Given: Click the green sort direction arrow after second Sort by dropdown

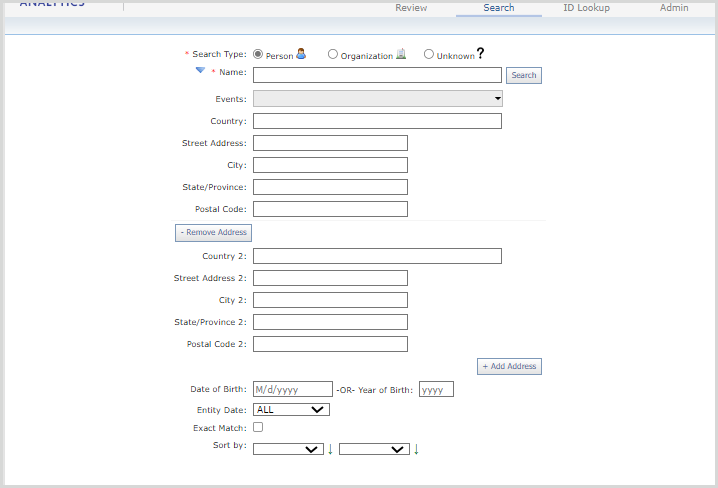Looking at the screenshot, I should [416, 450].
